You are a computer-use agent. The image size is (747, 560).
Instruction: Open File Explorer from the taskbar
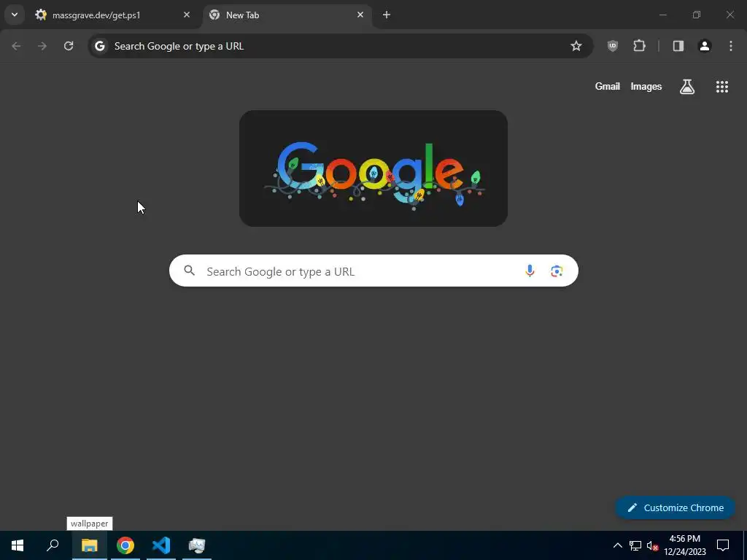(x=89, y=545)
